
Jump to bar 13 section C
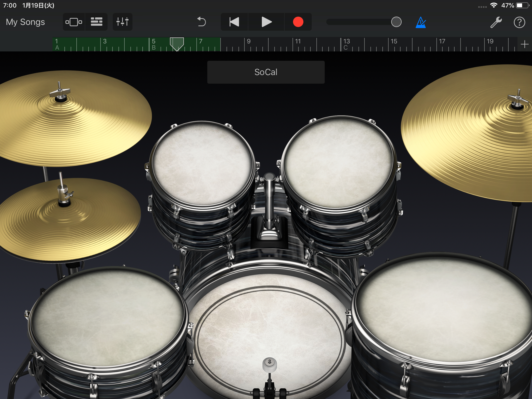pos(346,44)
